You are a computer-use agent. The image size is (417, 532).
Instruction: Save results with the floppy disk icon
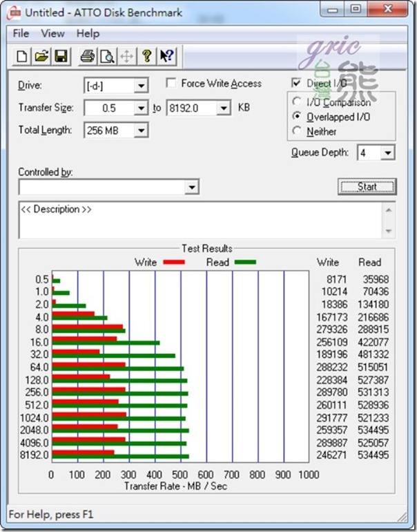pyautogui.click(x=61, y=56)
